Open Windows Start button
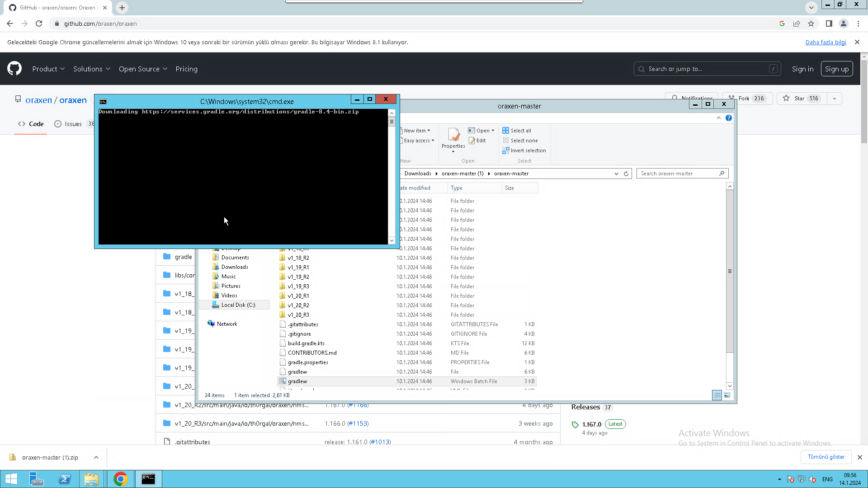The image size is (868, 488). [x=11, y=479]
